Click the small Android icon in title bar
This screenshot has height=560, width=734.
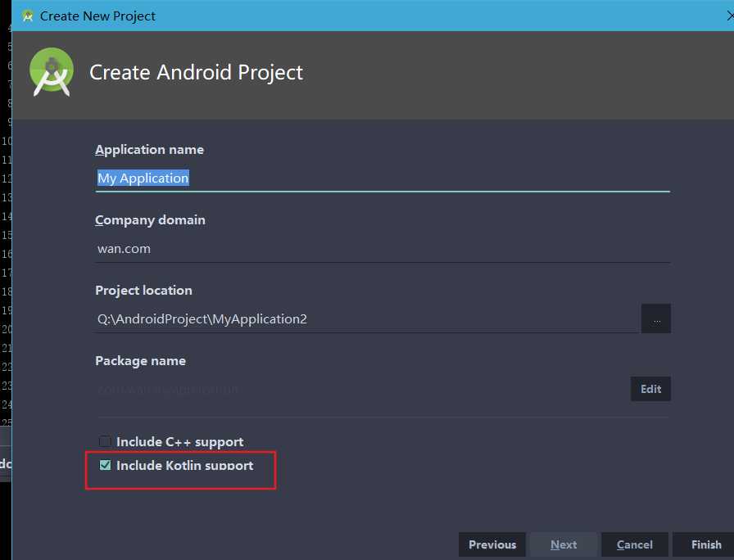tap(28, 16)
